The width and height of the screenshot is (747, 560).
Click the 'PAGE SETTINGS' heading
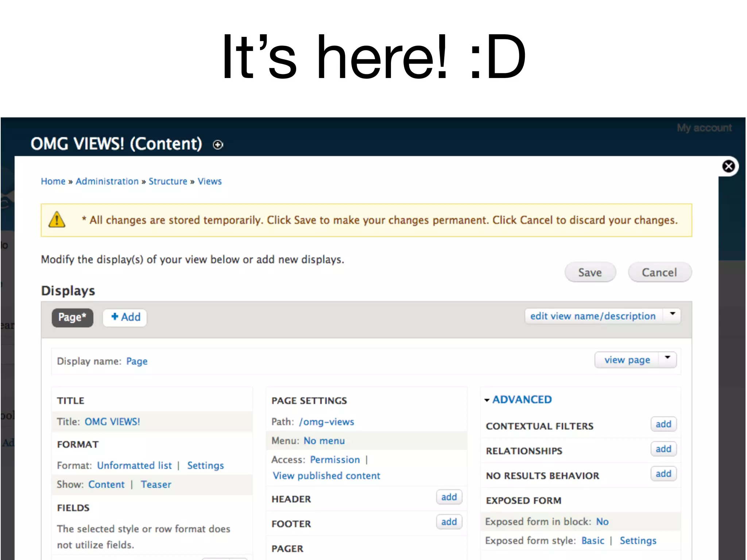pyautogui.click(x=309, y=401)
